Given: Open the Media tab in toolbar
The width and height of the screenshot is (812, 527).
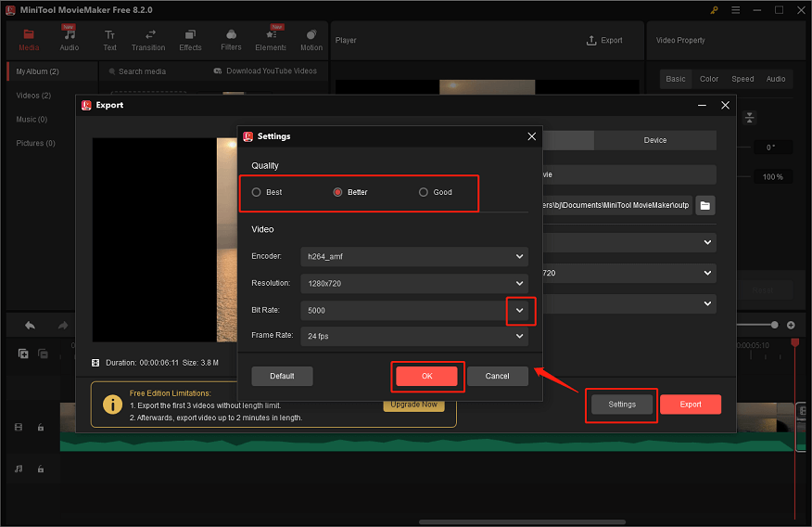Looking at the screenshot, I should pos(29,40).
